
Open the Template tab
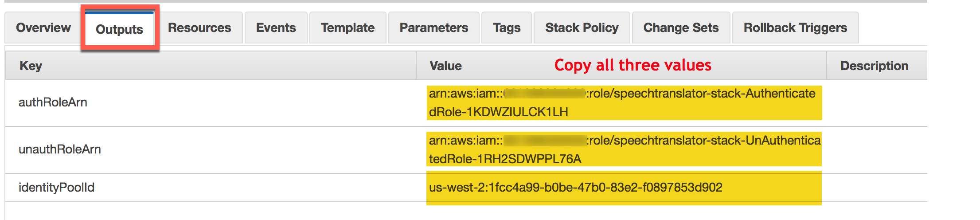[x=347, y=27]
